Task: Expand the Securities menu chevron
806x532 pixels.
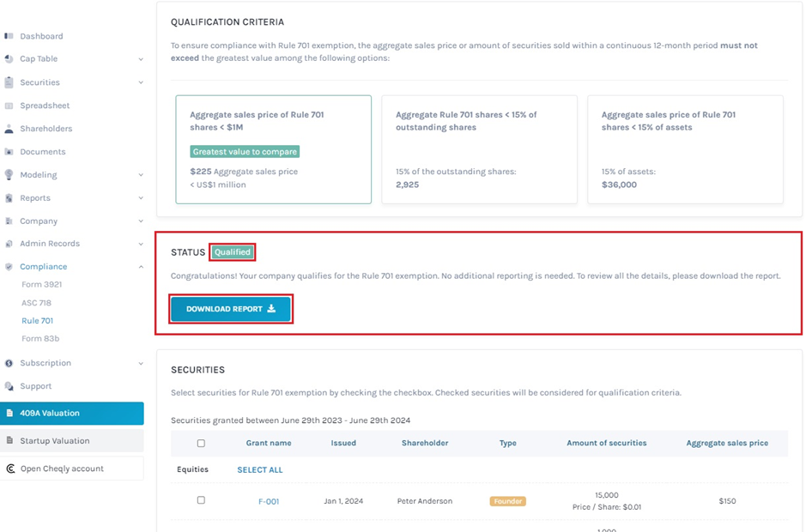Action: 141,82
